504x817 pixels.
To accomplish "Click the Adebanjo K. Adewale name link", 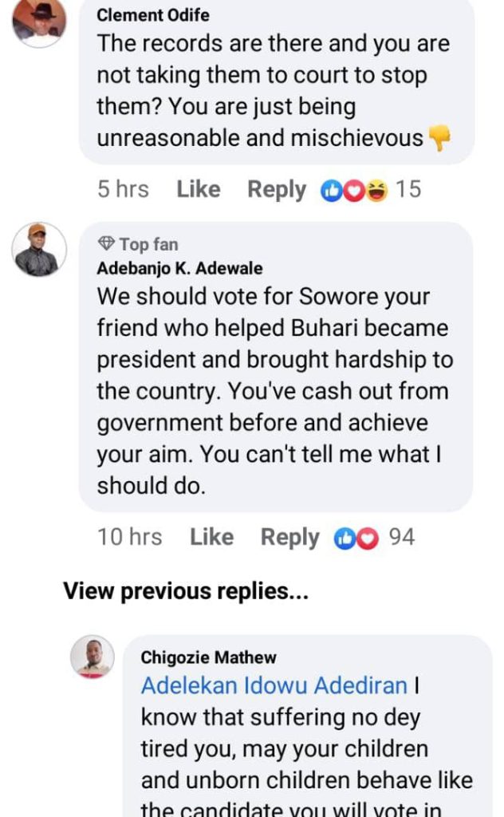I will click(179, 269).
